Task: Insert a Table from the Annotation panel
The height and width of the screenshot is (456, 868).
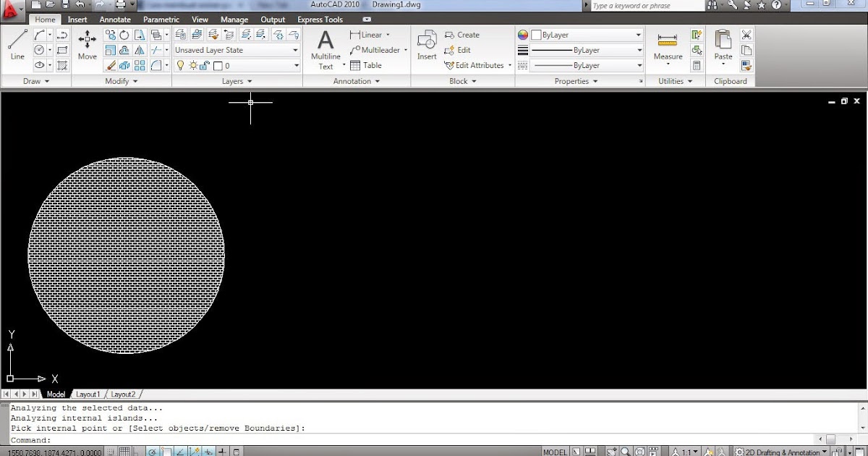Action: point(365,65)
